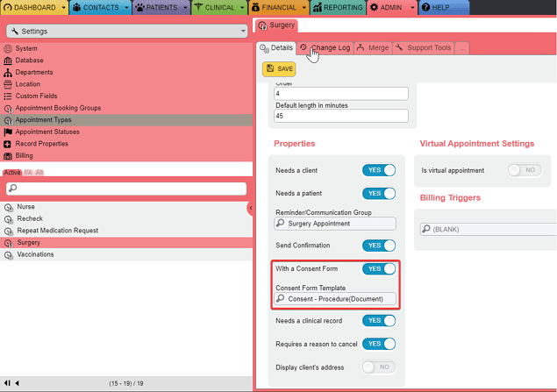
Task: Click the Default length in minutes field
Action: [x=341, y=116]
